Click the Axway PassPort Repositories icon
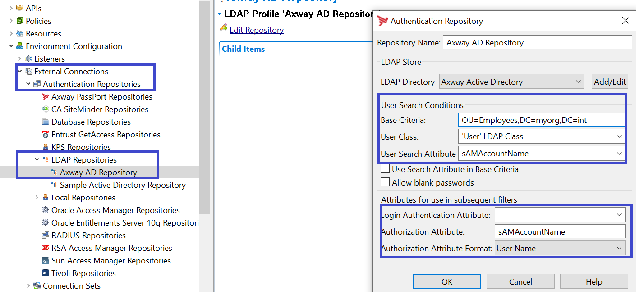This screenshot has width=644, height=299. click(x=46, y=97)
